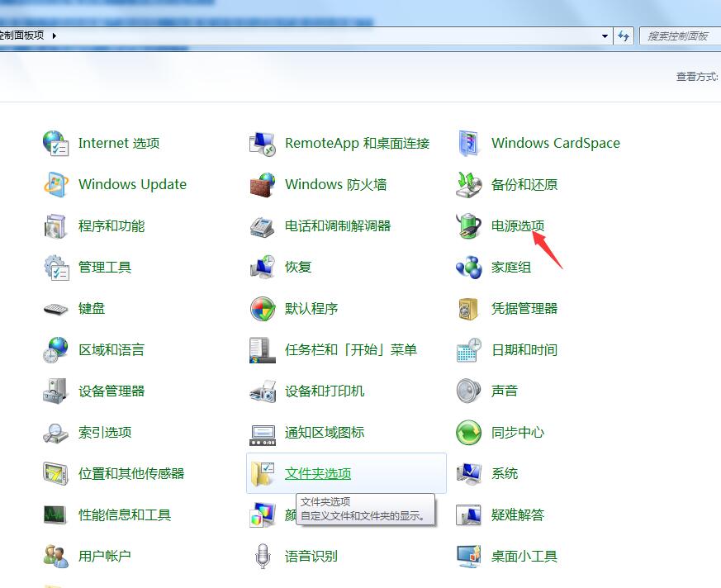Click the 语音识别 microphone icon
The image size is (721, 588).
coord(263,556)
